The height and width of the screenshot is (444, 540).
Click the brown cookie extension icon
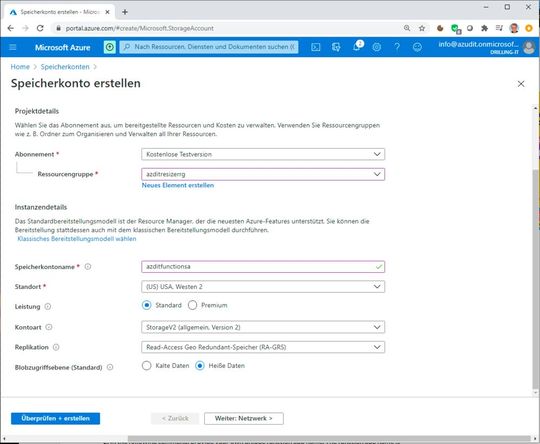coord(440,28)
